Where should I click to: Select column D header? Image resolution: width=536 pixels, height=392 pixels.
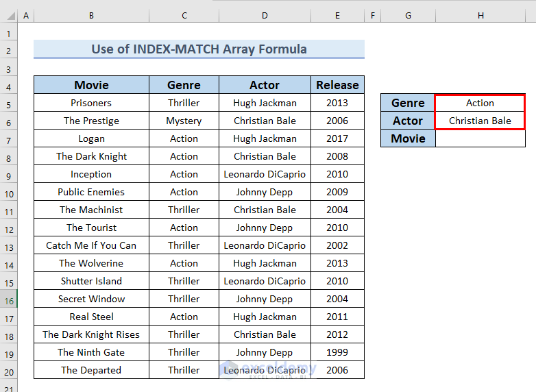point(265,15)
